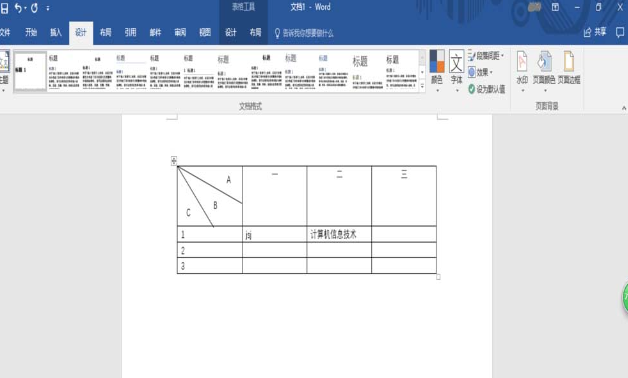The image size is (628, 378).
Task: Switch to the Insert (插入) tab
Action: pos(56,32)
